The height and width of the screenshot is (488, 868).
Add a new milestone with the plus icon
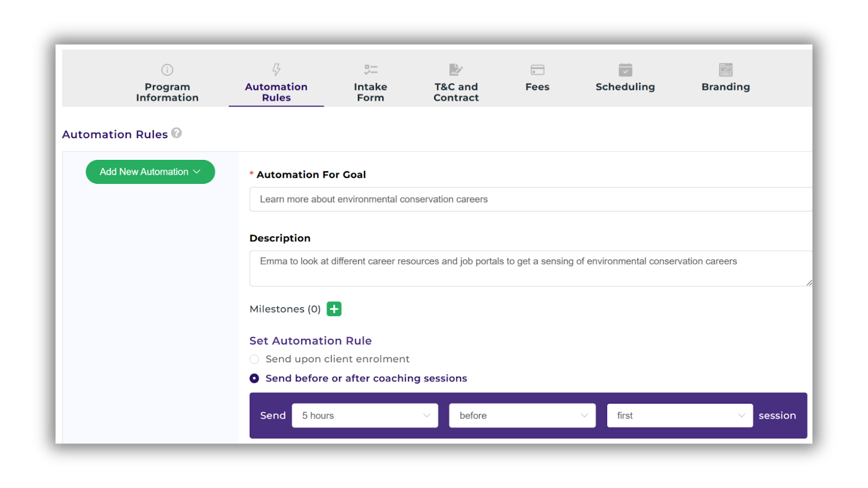pos(334,309)
